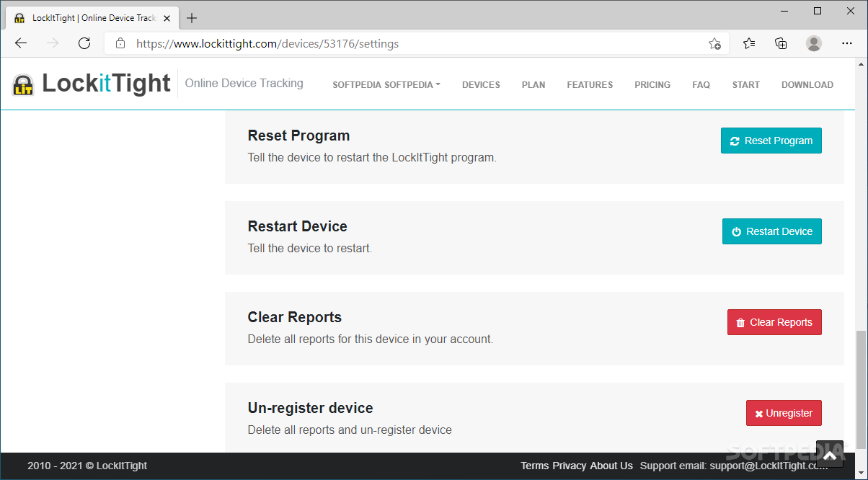
Task: Click the LockitTight brand name text
Action: (106, 84)
